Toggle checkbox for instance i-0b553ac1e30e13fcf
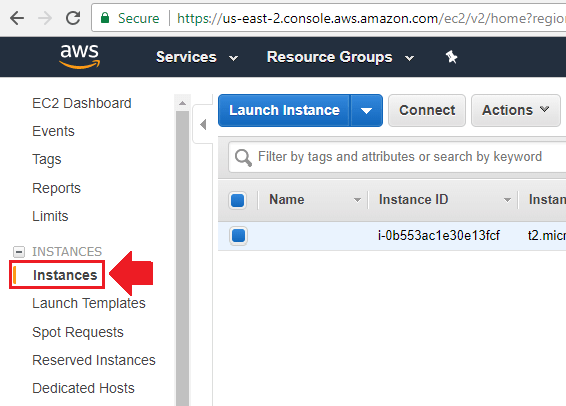 coord(238,236)
